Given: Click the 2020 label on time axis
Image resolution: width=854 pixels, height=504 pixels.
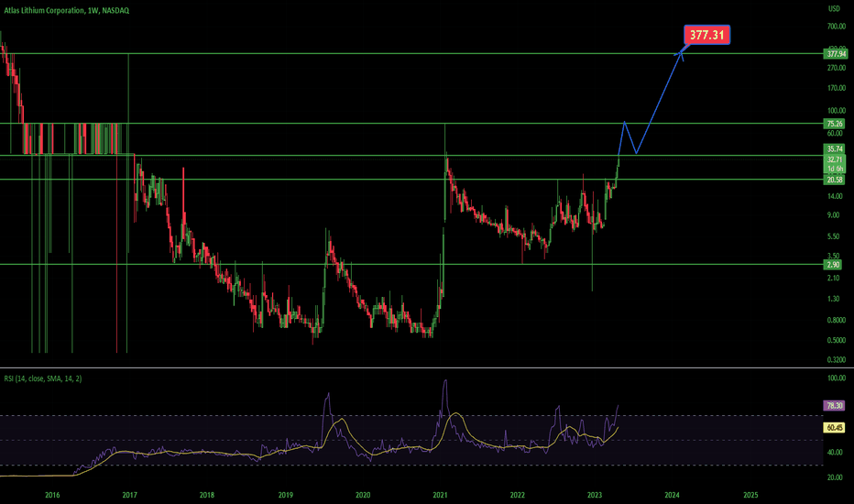Looking at the screenshot, I should [x=363, y=495].
